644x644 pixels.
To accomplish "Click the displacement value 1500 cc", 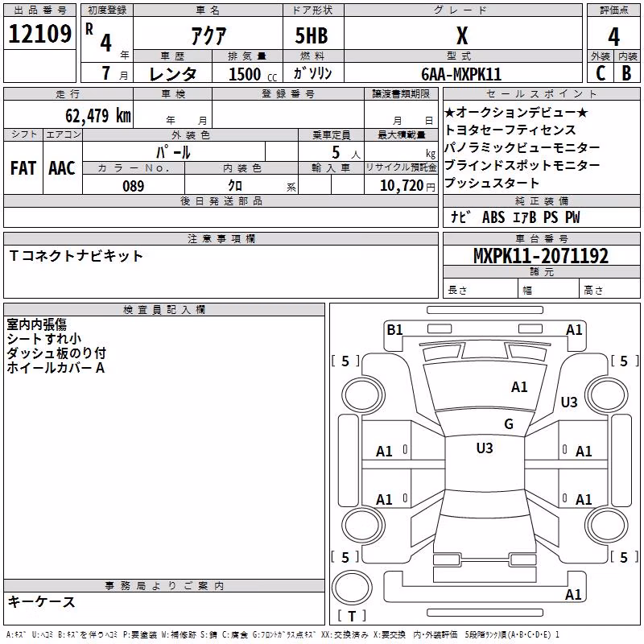I will [253, 74].
